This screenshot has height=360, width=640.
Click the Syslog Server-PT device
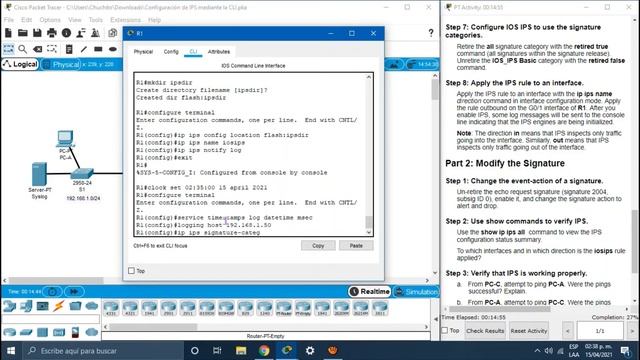click(x=39, y=174)
